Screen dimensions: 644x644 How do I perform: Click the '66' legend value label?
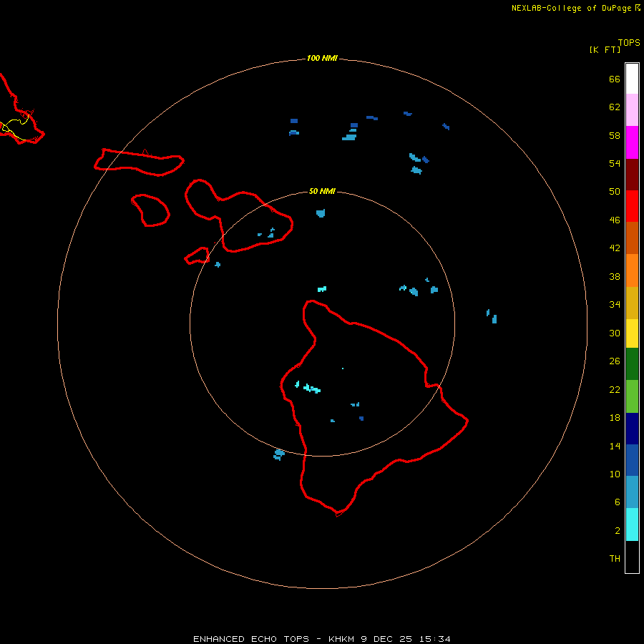[x=615, y=79]
